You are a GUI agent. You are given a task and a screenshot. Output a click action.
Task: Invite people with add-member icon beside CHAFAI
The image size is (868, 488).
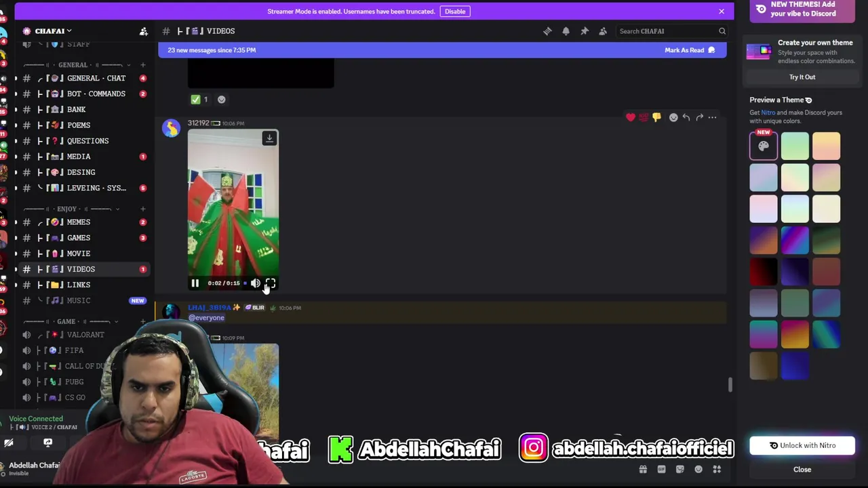tap(144, 31)
